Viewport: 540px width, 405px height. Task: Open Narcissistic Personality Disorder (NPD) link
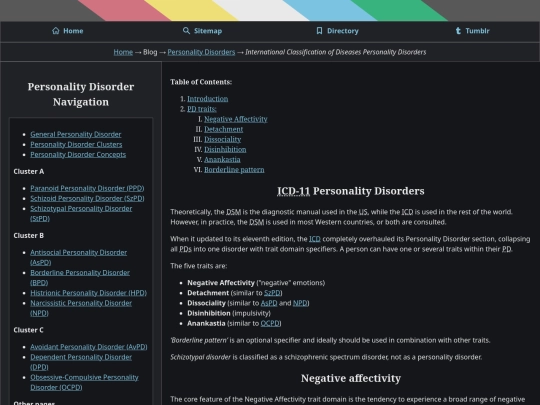[x=81, y=308]
